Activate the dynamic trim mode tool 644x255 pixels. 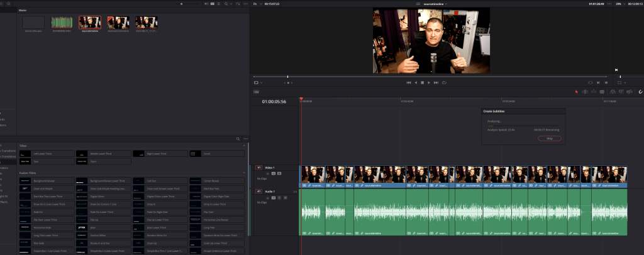[594, 92]
